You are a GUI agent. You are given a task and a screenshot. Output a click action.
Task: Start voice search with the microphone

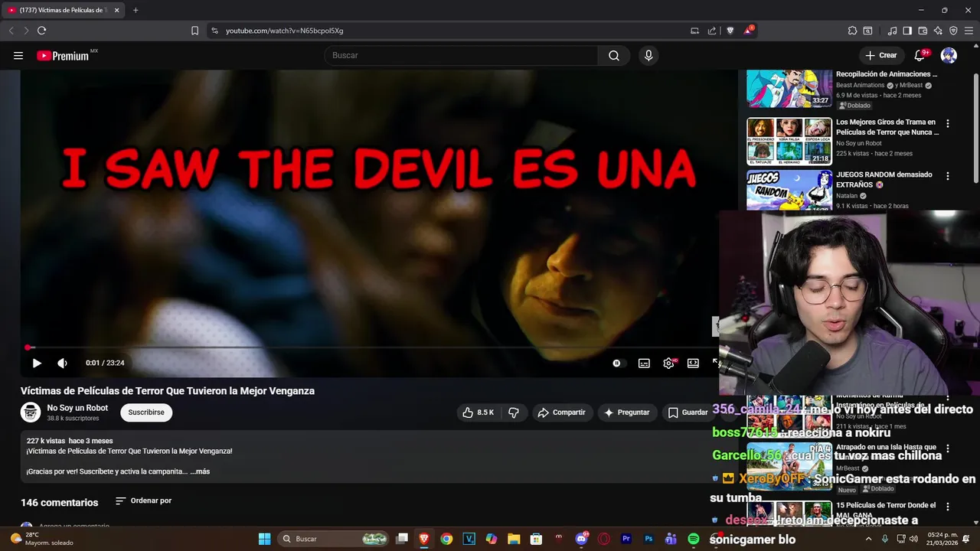(648, 55)
